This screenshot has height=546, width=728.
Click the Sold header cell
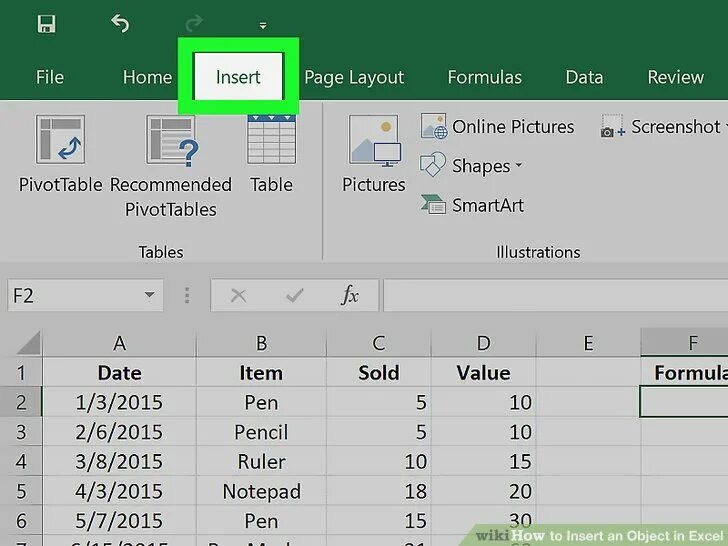tap(378, 373)
